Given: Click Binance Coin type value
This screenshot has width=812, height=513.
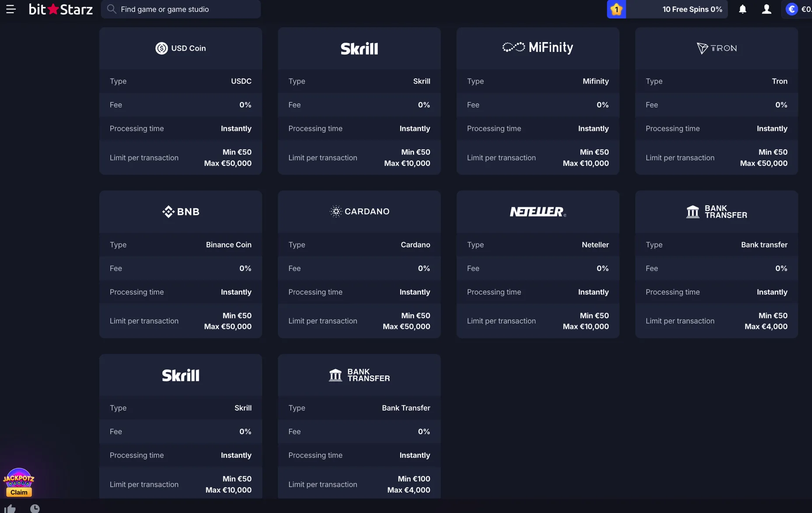Looking at the screenshot, I should click(229, 245).
